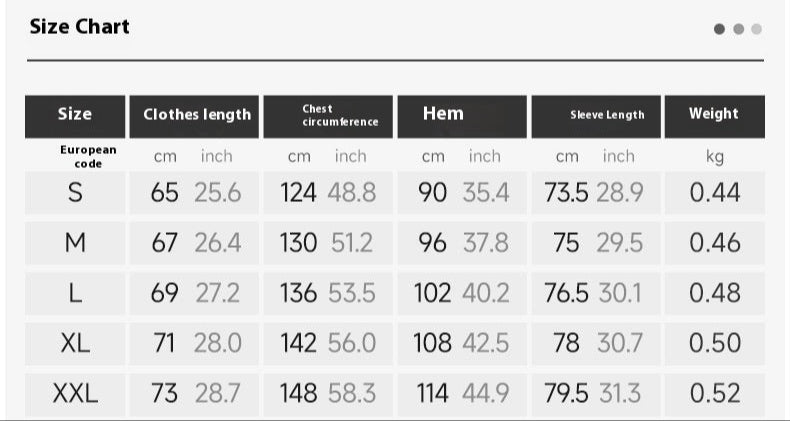Click the European code sublabel
Screen dimensions: 790x421
[88, 156]
